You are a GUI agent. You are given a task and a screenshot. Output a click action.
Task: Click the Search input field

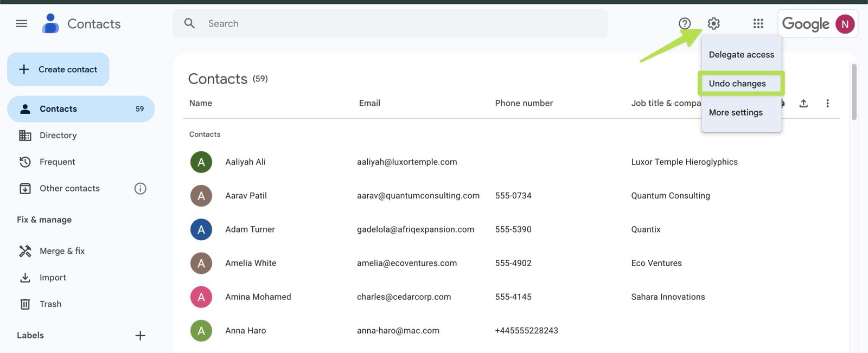(390, 23)
